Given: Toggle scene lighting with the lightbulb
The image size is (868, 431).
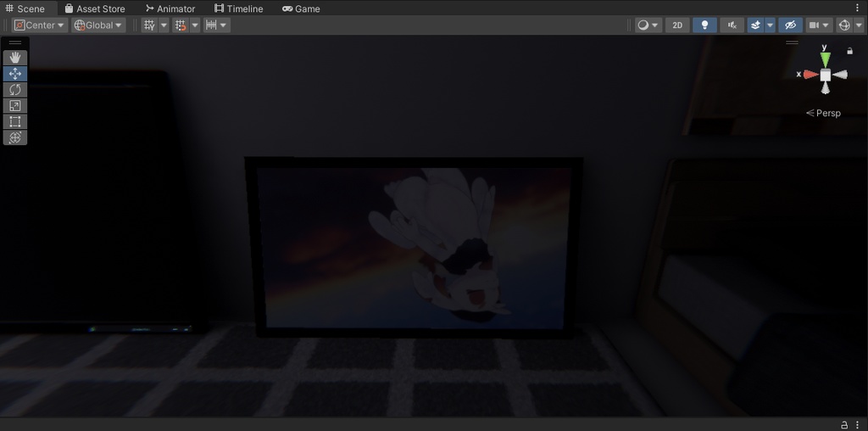Looking at the screenshot, I should pyautogui.click(x=704, y=25).
